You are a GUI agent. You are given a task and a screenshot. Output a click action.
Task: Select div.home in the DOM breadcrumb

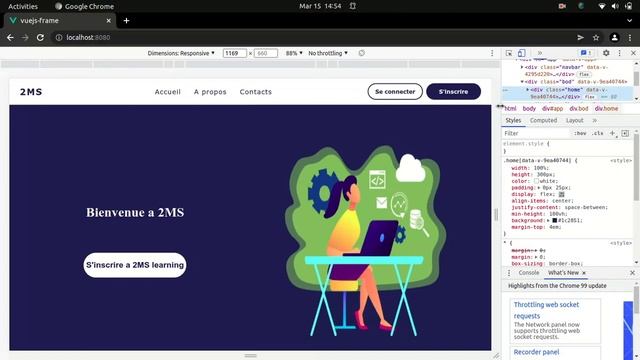[606, 109]
